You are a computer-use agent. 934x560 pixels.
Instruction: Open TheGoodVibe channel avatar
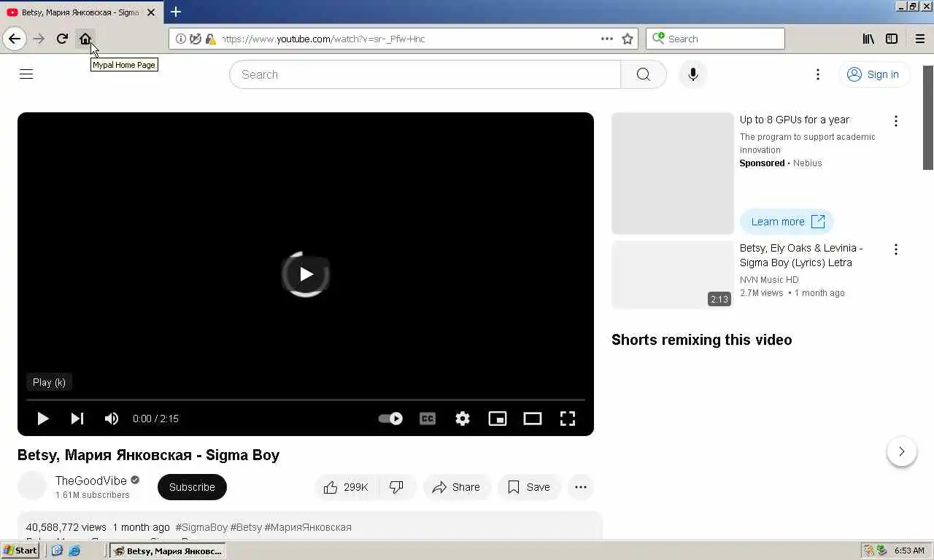32,486
